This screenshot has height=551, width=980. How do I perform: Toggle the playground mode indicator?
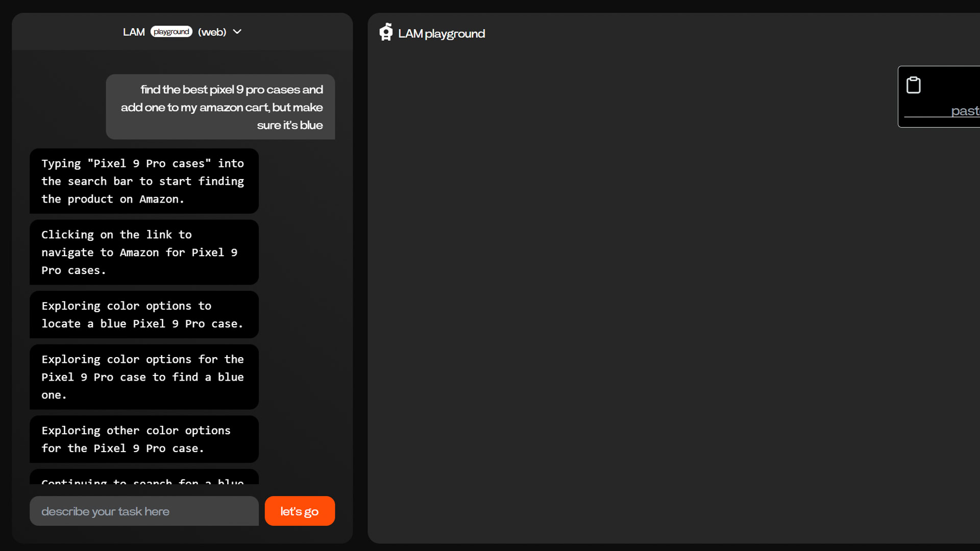click(x=171, y=31)
